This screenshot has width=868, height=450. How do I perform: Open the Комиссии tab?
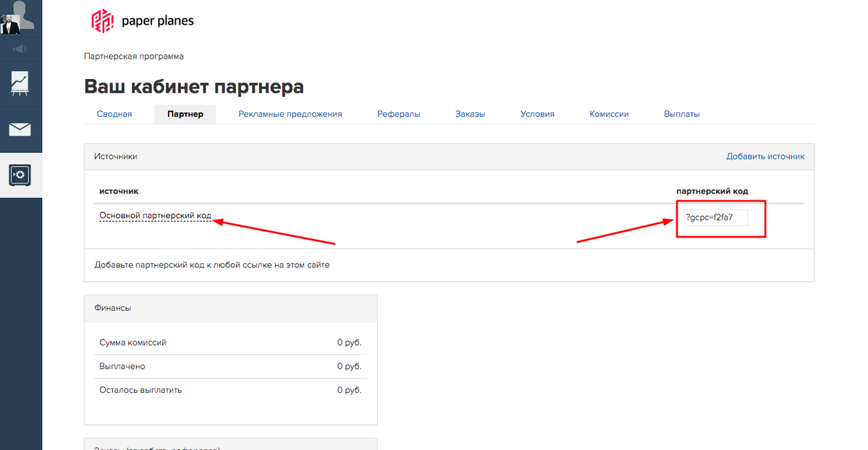click(x=609, y=114)
